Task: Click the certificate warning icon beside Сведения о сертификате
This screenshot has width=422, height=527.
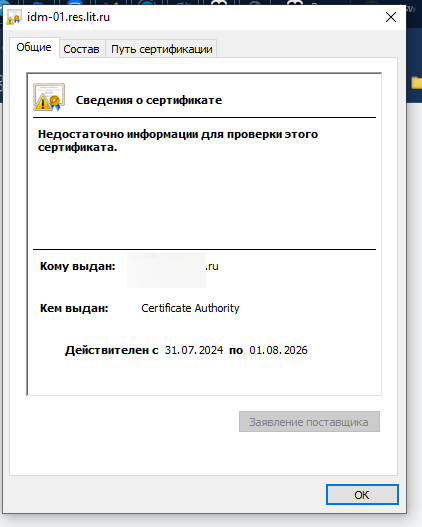Action: click(49, 97)
